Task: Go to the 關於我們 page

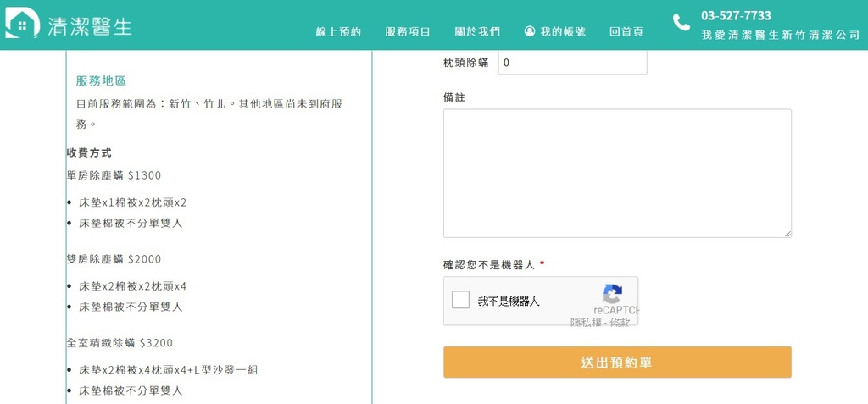Action: click(x=477, y=31)
